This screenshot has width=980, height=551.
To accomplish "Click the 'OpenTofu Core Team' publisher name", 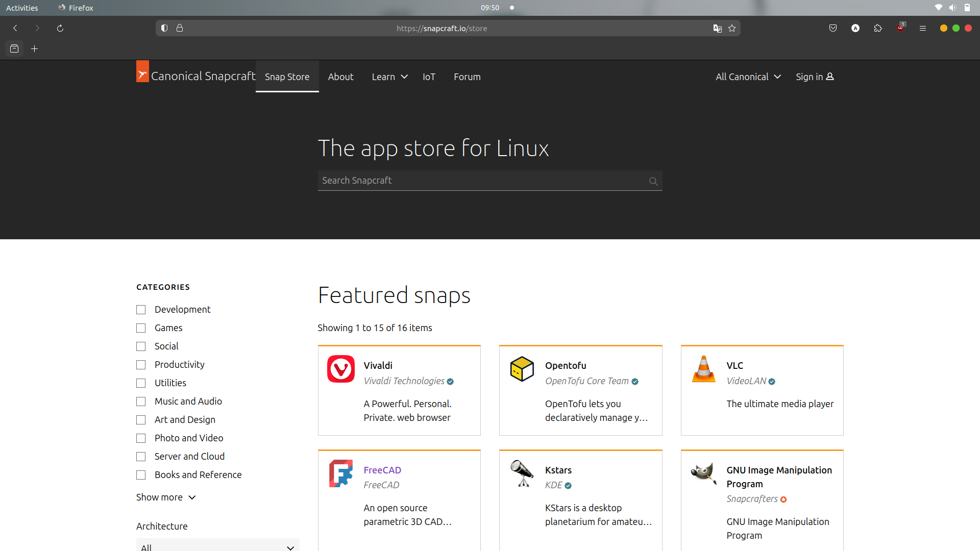I will (587, 381).
